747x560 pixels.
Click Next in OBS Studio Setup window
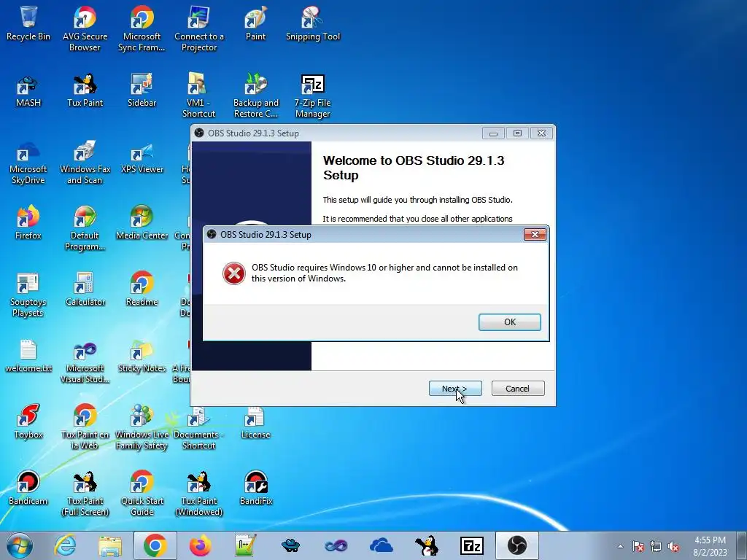click(x=455, y=389)
